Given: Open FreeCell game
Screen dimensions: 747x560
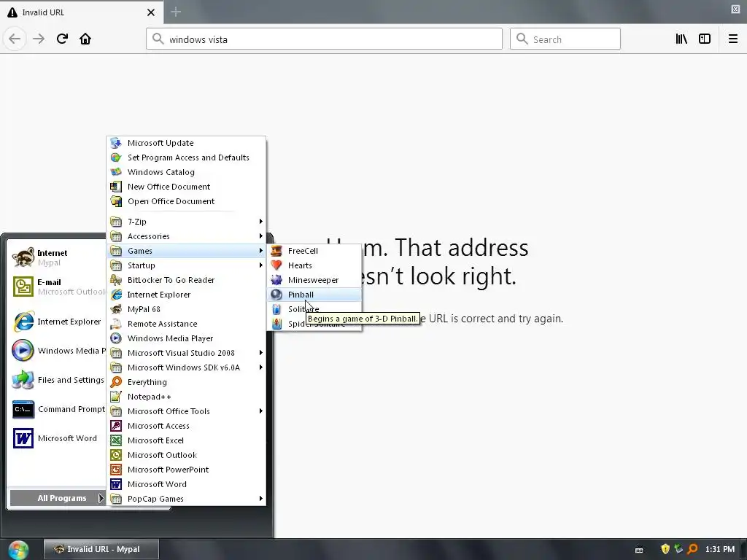Looking at the screenshot, I should tap(315, 251).
